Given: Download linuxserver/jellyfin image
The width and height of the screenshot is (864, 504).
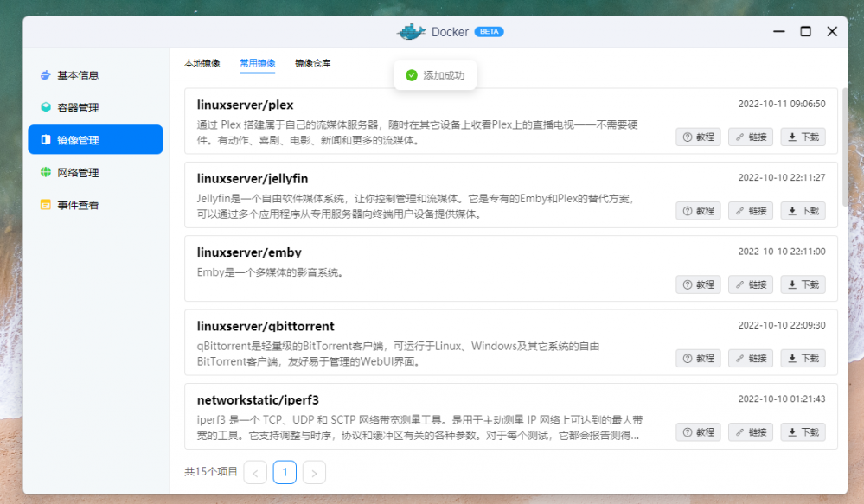Looking at the screenshot, I should [x=803, y=211].
